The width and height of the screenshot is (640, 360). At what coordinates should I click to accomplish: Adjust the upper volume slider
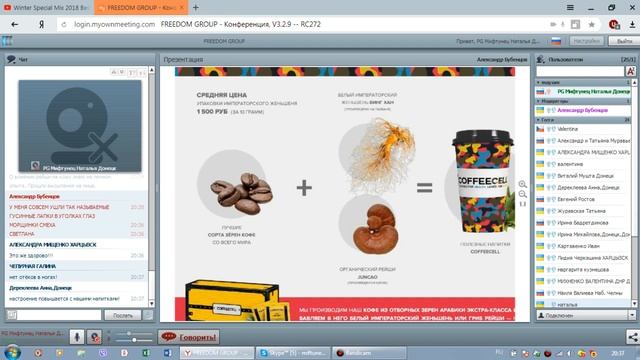point(129,334)
